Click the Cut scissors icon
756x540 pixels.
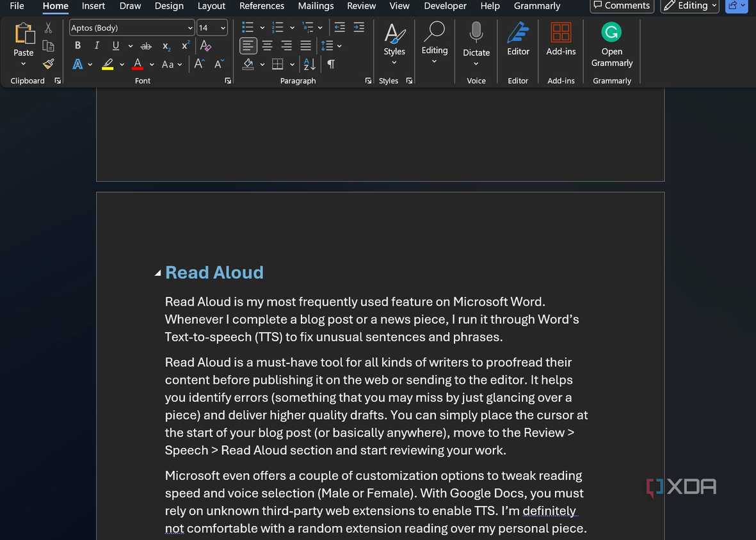coord(48,28)
